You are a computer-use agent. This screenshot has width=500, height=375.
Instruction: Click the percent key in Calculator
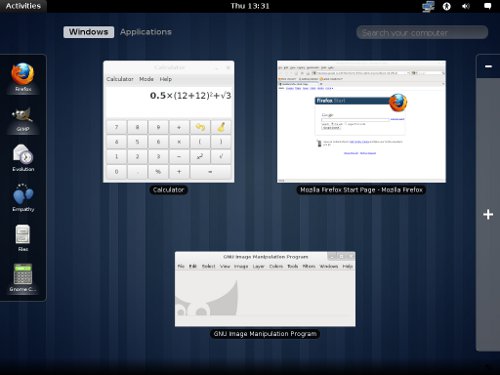(x=158, y=172)
